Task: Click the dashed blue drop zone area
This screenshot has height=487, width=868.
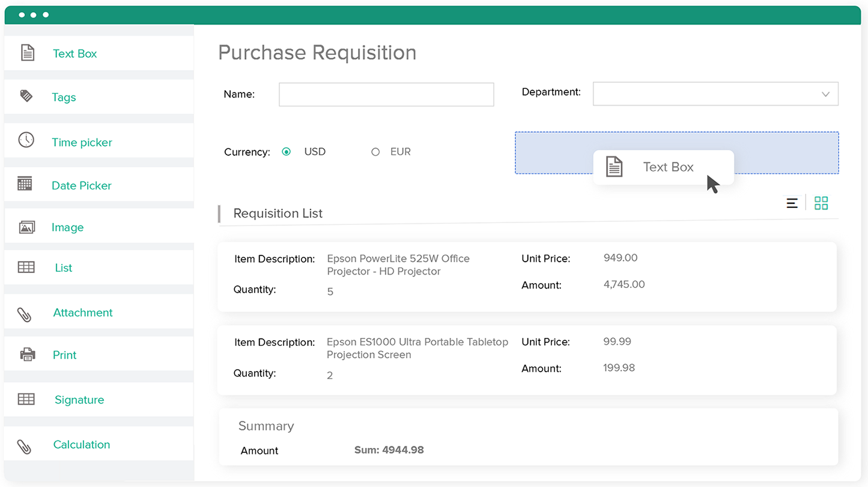Action: [553, 153]
